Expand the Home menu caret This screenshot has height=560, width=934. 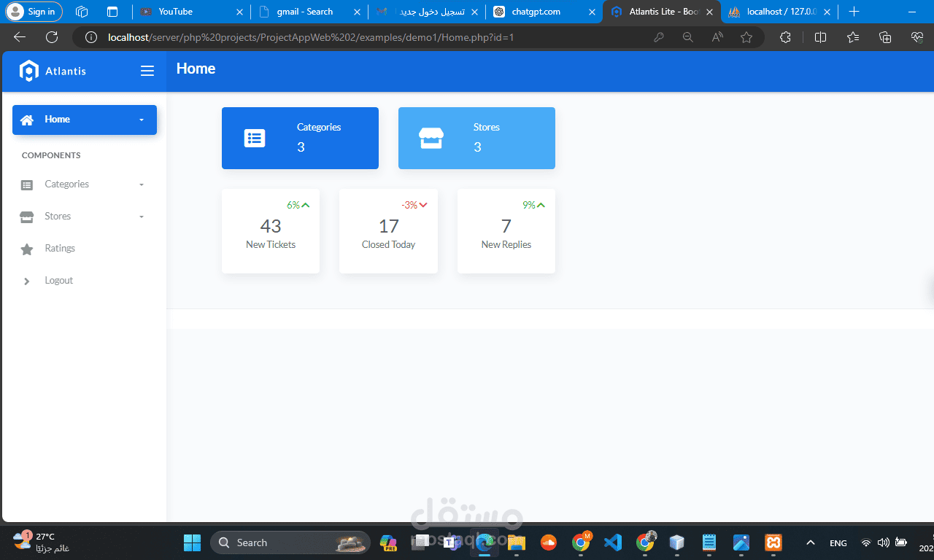[142, 120]
